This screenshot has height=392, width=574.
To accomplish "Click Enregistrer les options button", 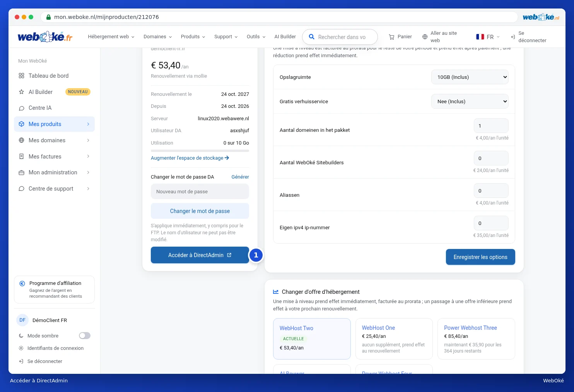I will click(480, 257).
